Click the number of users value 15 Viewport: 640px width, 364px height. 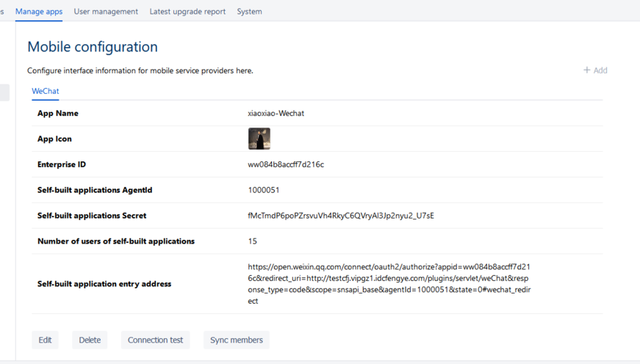coord(253,241)
